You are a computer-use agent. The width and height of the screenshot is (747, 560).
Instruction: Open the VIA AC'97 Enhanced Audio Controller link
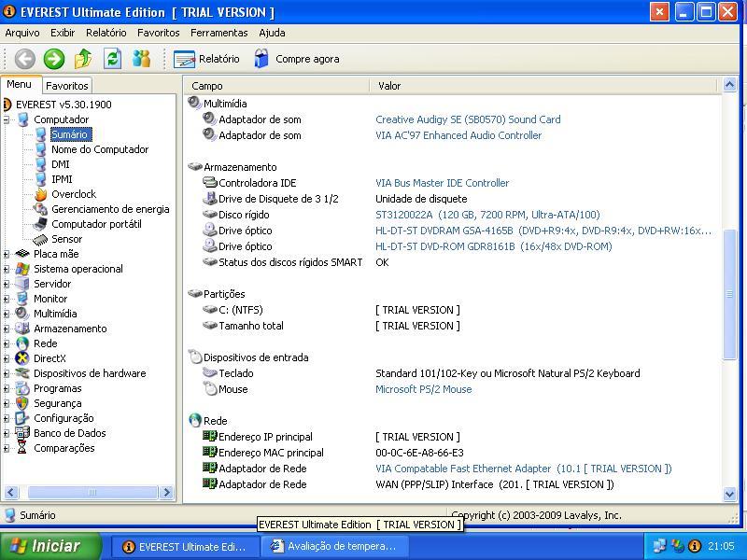458,135
